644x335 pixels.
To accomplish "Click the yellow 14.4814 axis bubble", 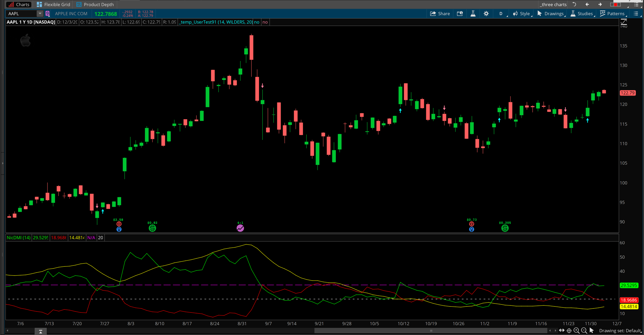I will click(x=629, y=306).
